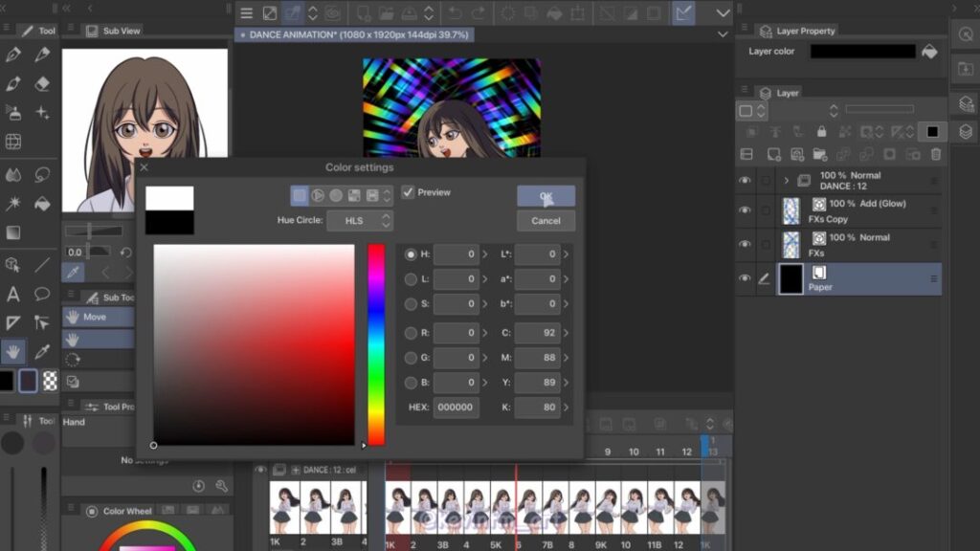Viewport: 980px width, 551px height.
Task: Click the Lock layer padlock icon
Action: [x=821, y=131]
